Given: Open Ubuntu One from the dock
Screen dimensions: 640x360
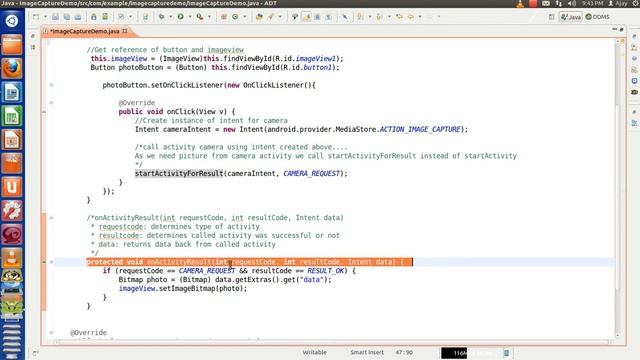Looking at the screenshot, I should click(x=12, y=187).
